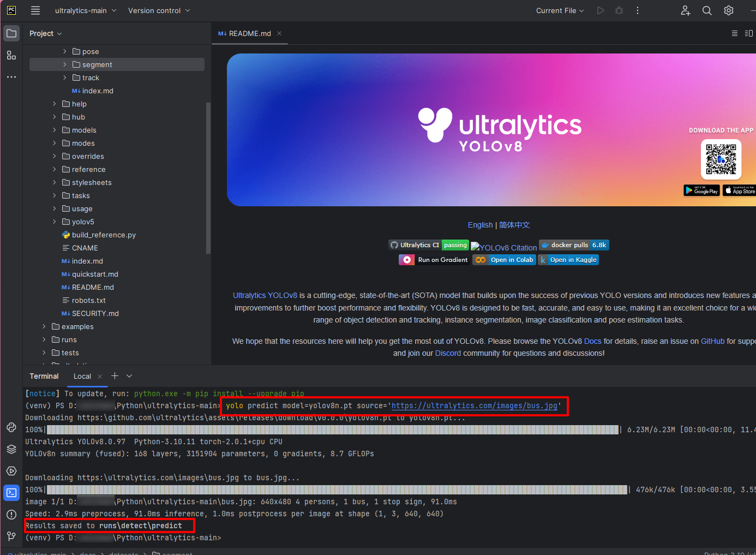
Task: Open Code With Me add-user icon
Action: tap(686, 10)
